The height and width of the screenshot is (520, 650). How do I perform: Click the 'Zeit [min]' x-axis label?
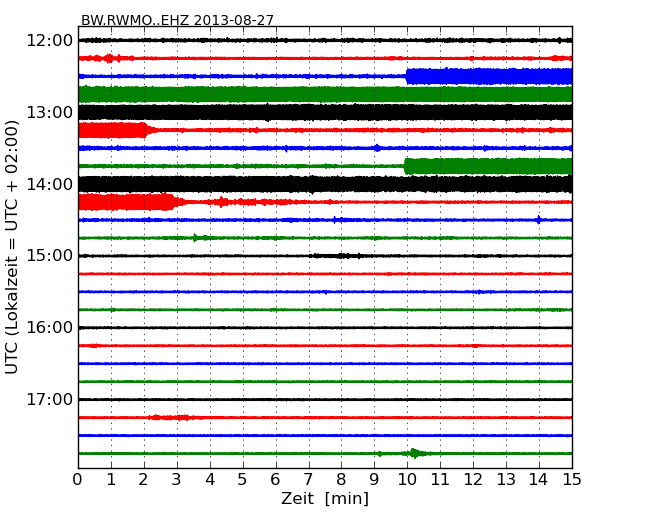click(325, 498)
